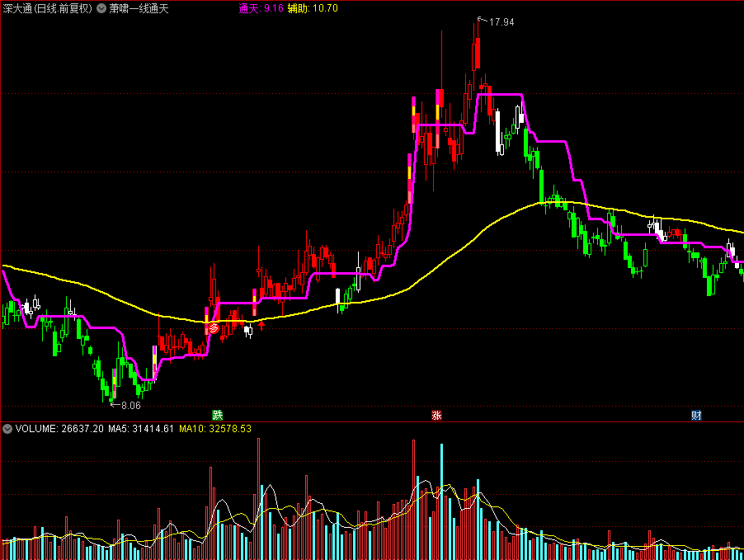Open the VOLUME panel dropdown arrow
This screenshot has height=560, width=744.
tap(7, 429)
